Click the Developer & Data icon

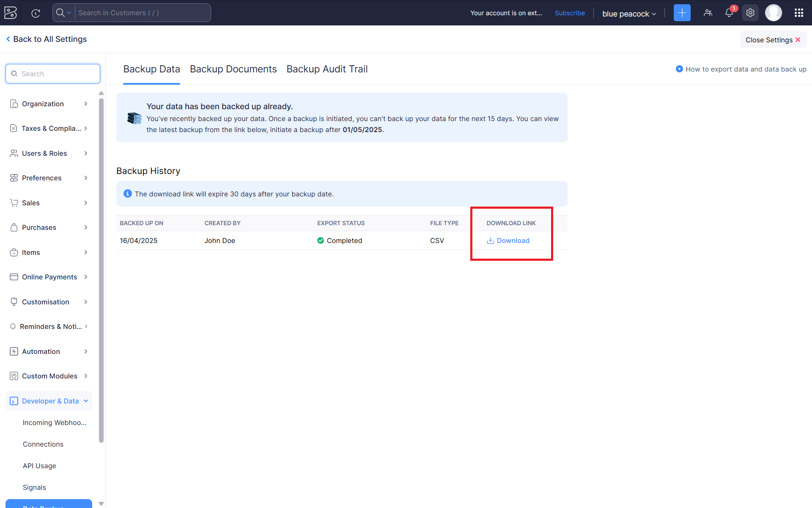(14, 401)
